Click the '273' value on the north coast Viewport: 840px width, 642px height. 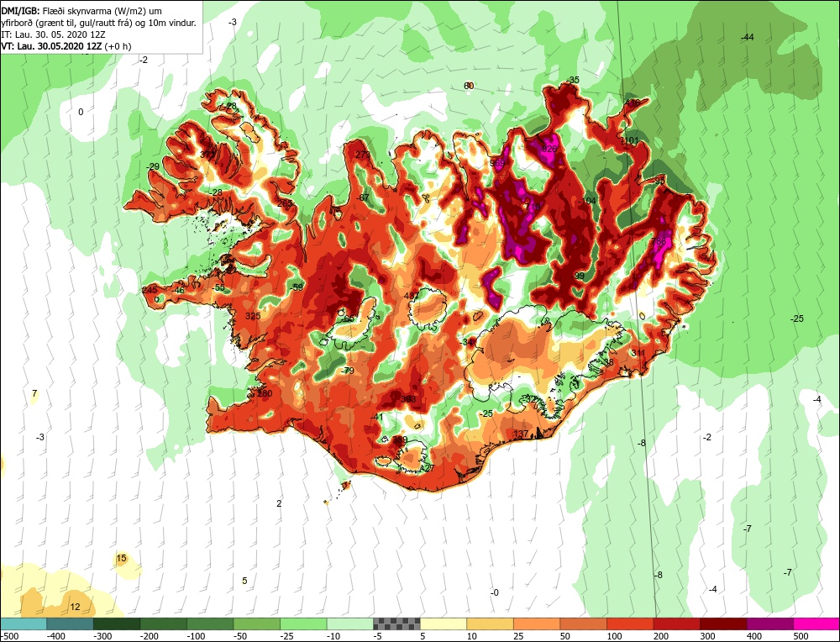363,155
